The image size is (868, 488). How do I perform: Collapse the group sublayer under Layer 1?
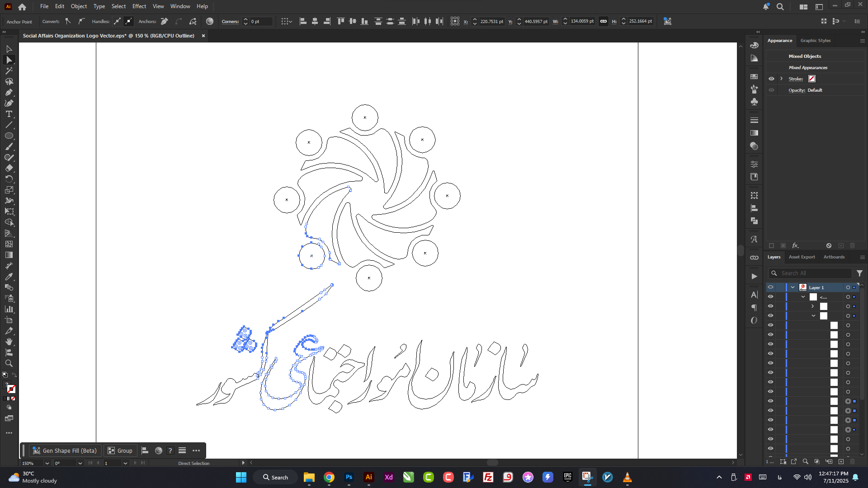[x=803, y=297]
